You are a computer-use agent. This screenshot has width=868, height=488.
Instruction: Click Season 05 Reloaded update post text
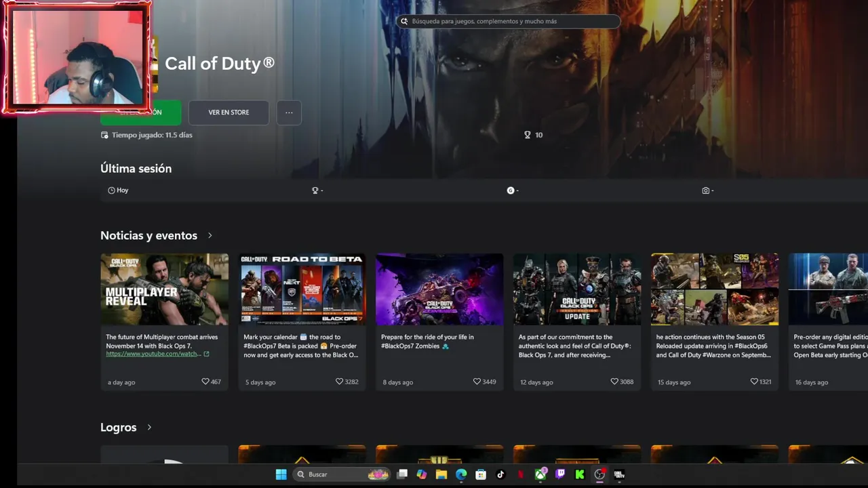pyautogui.click(x=713, y=346)
